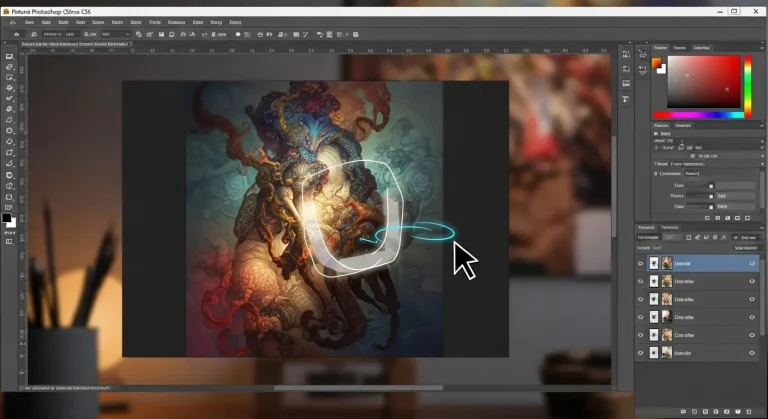The image size is (768, 419).
Task: Open the color panel's flyout menu icon
Action: pyautogui.click(x=762, y=48)
